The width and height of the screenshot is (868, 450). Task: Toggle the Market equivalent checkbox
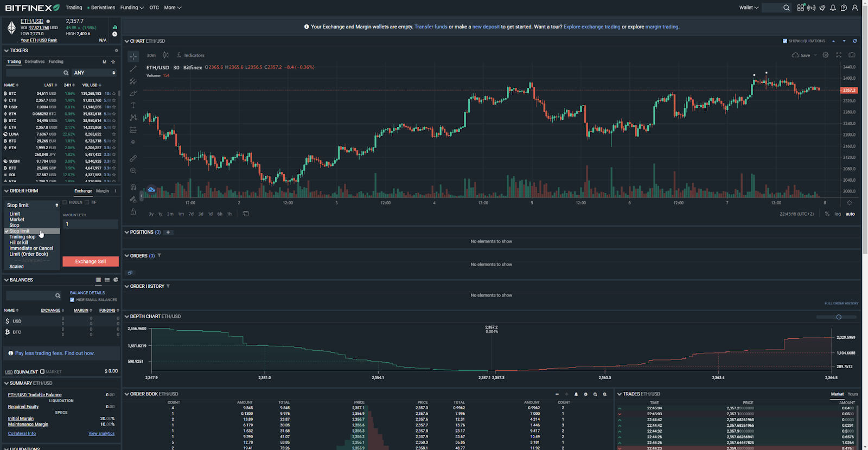pyautogui.click(x=42, y=372)
